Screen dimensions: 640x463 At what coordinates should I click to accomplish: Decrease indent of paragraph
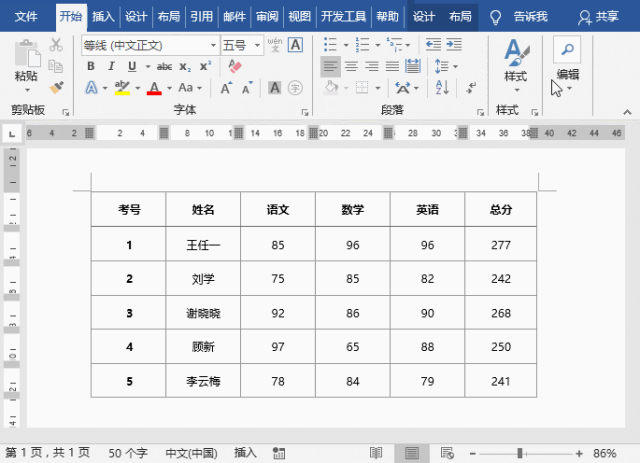(433, 45)
